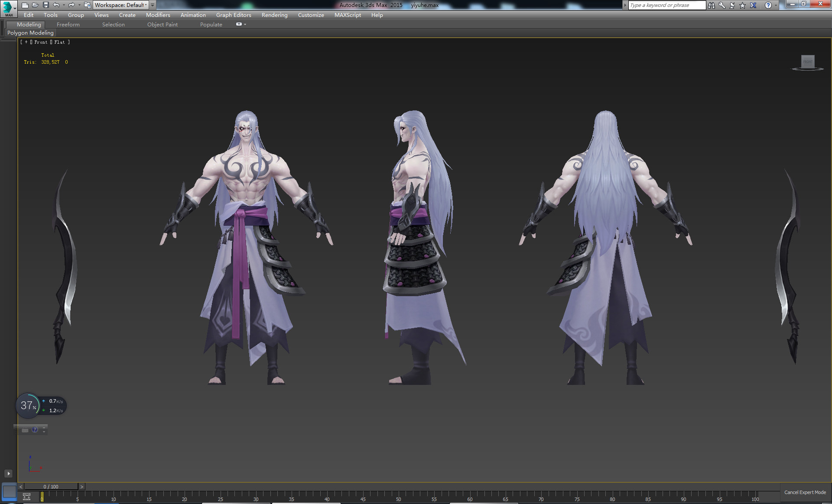The height and width of the screenshot is (504, 832).
Task: Click the binoculars search icon
Action: point(711,5)
